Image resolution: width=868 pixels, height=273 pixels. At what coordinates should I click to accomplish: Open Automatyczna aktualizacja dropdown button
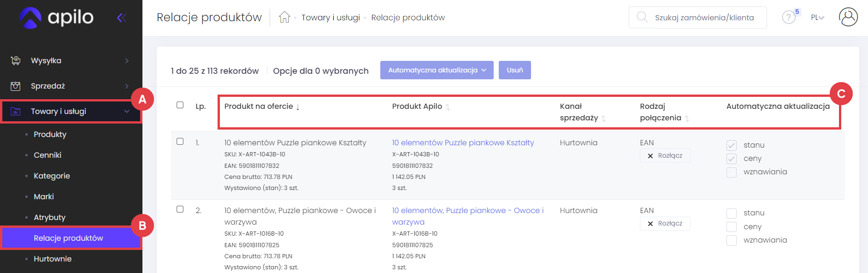(437, 70)
